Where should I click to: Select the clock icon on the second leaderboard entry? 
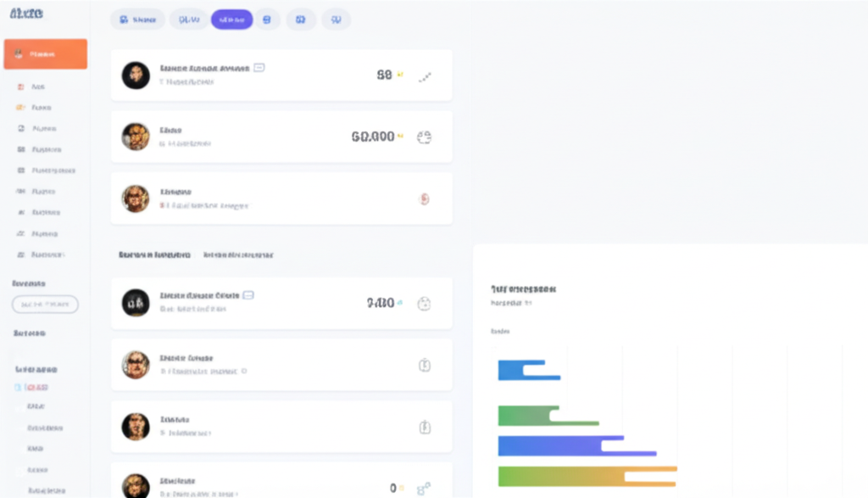click(426, 365)
